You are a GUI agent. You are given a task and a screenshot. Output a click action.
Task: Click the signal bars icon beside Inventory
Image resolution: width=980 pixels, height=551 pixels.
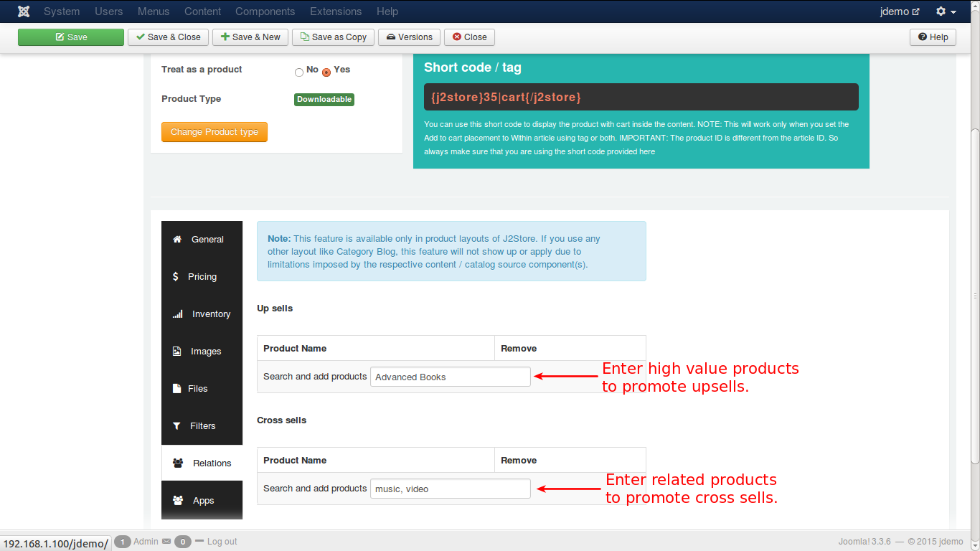point(177,314)
